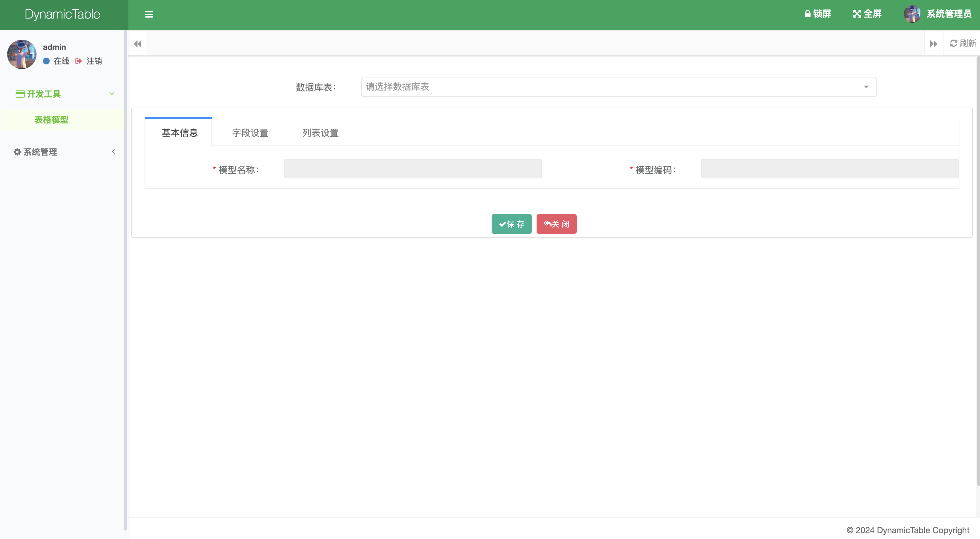
Task: Click the red 关闭 button
Action: point(556,224)
